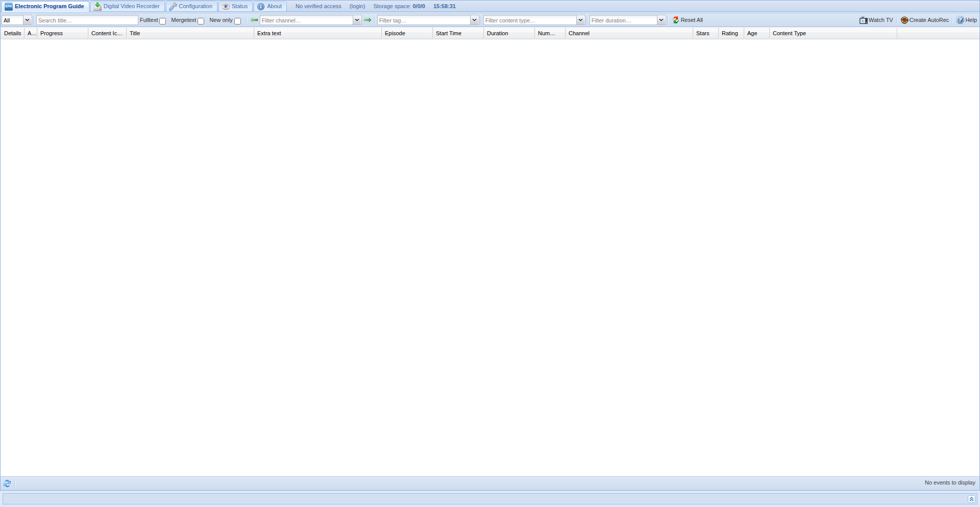Open the Help page
Screen dimensions: 980x507
(966, 20)
